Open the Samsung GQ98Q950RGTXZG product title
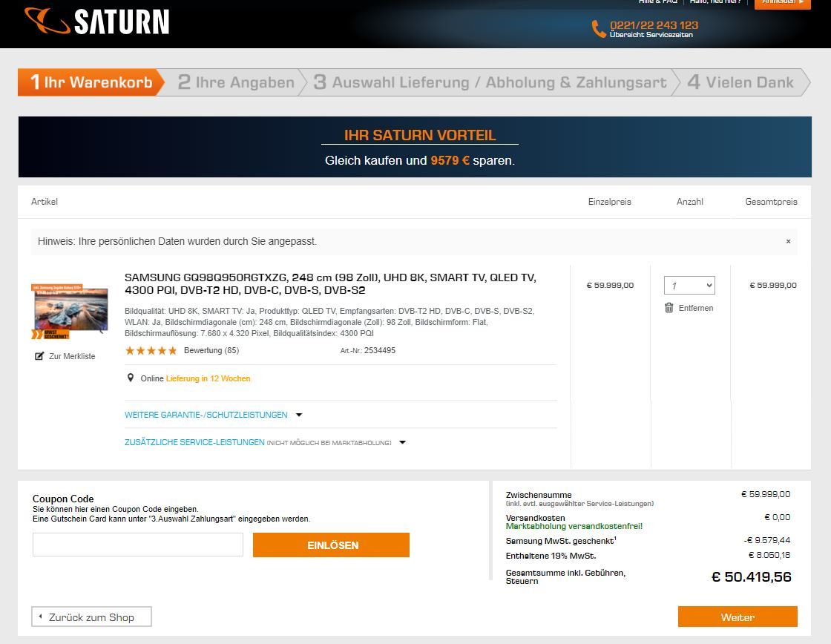831x644 pixels. click(330, 283)
